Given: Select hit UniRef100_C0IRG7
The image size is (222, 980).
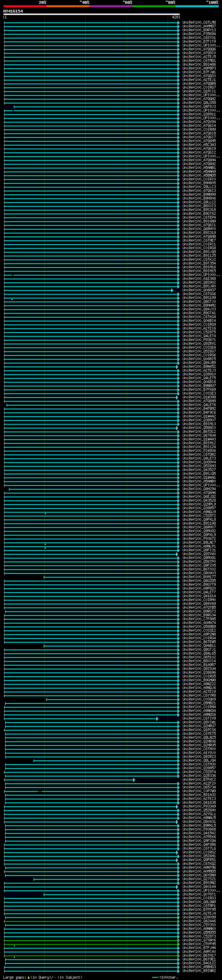Looking at the screenshot, I should pos(199,88).
